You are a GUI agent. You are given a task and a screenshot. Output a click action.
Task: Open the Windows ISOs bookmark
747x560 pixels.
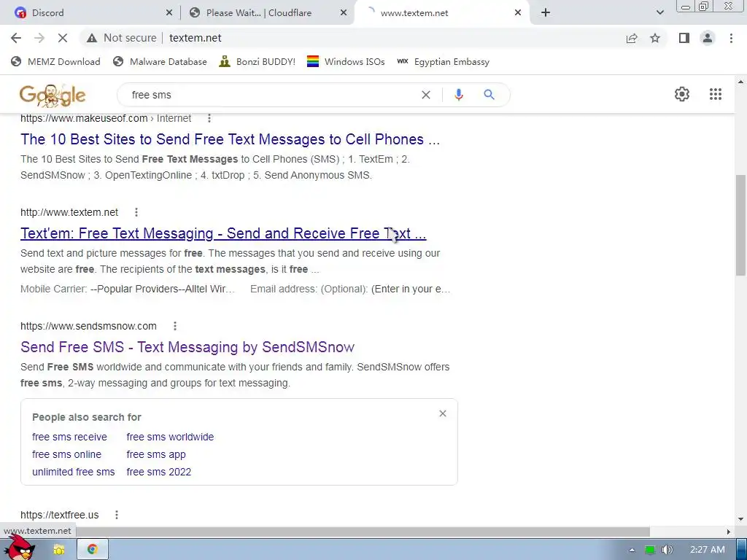pyautogui.click(x=346, y=62)
